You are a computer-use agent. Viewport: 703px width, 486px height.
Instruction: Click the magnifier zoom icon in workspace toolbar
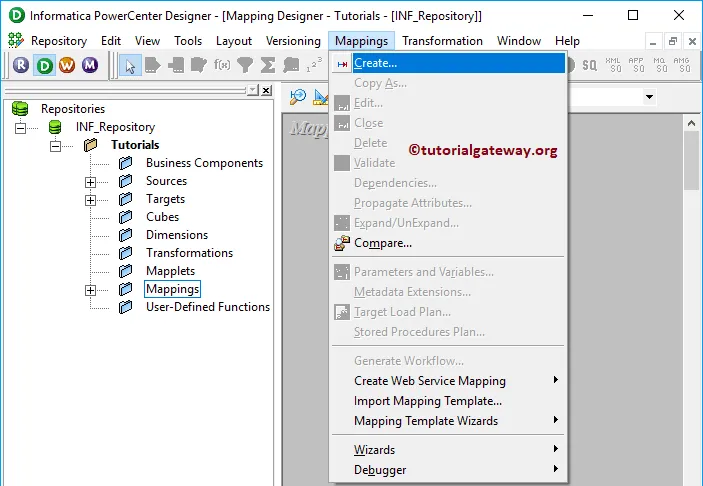tap(298, 96)
